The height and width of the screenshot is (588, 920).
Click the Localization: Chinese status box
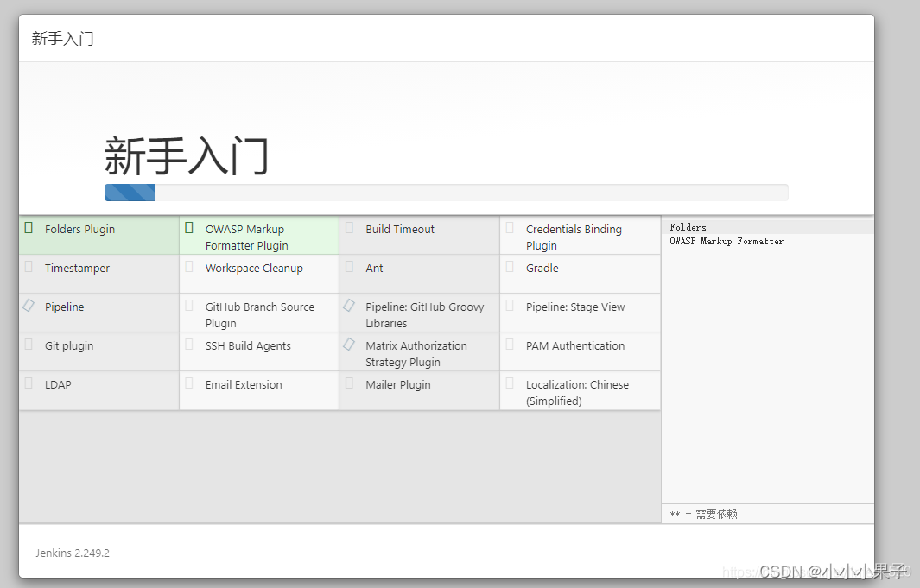click(x=510, y=383)
